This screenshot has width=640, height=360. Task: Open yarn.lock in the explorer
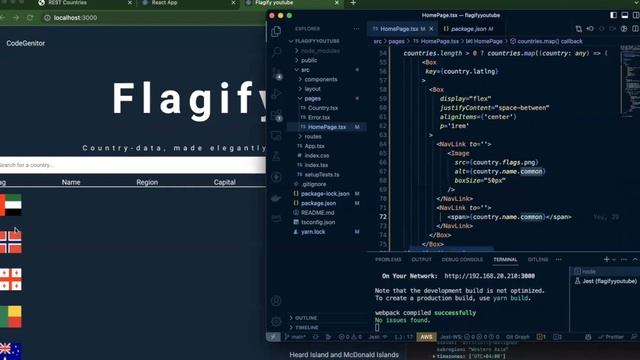pos(313,232)
